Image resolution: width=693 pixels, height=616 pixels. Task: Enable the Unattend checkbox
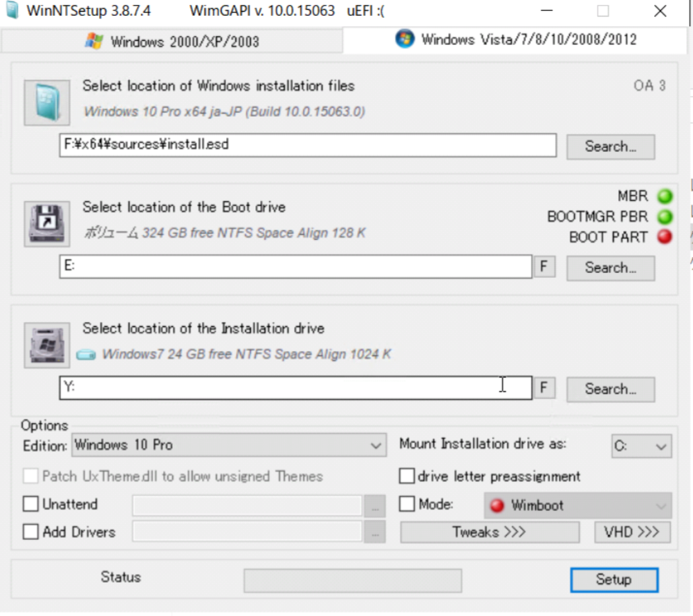(x=30, y=504)
